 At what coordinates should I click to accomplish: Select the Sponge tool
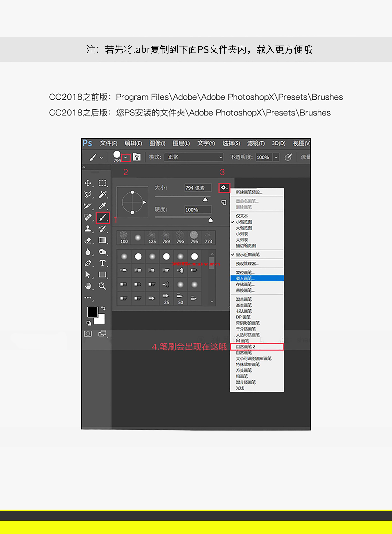coord(102,252)
